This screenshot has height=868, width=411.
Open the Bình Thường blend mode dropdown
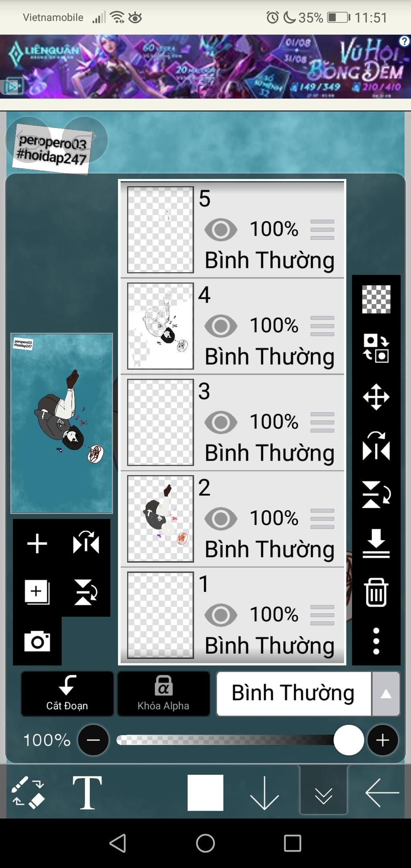tap(294, 693)
